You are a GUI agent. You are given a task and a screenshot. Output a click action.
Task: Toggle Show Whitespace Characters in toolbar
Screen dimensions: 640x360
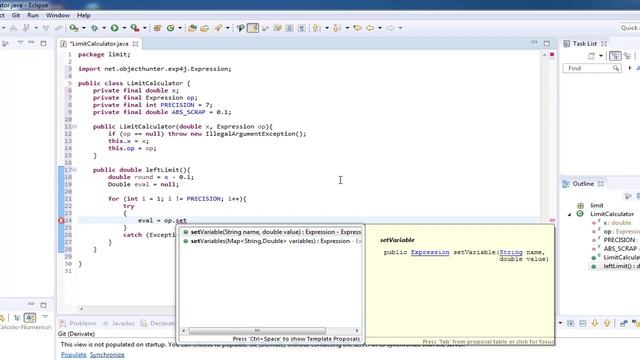302,28
